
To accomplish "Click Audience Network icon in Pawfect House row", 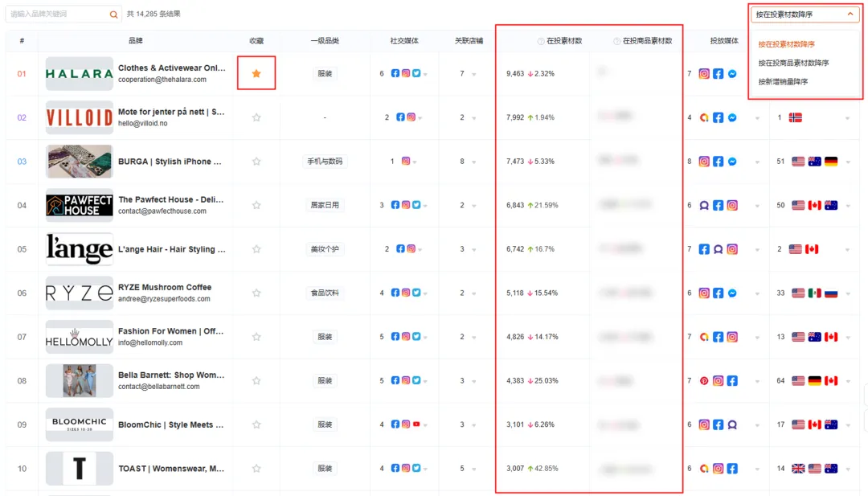I will coord(703,205).
